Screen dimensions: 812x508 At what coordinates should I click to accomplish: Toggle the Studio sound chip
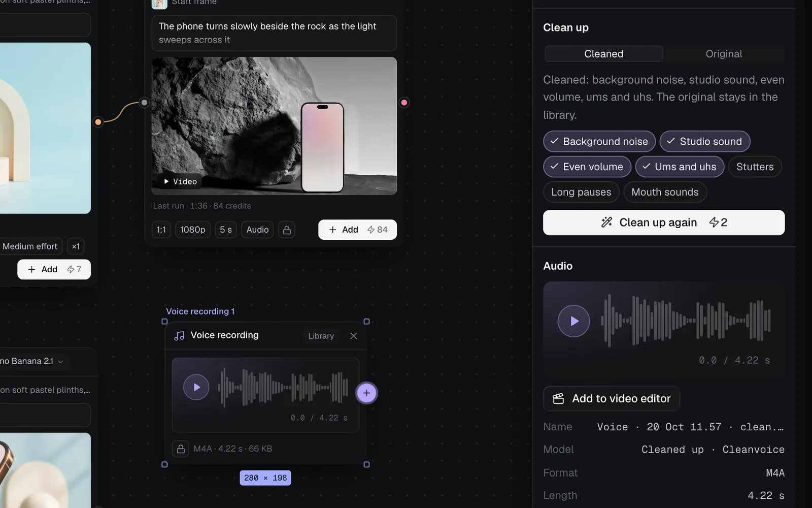coord(705,141)
